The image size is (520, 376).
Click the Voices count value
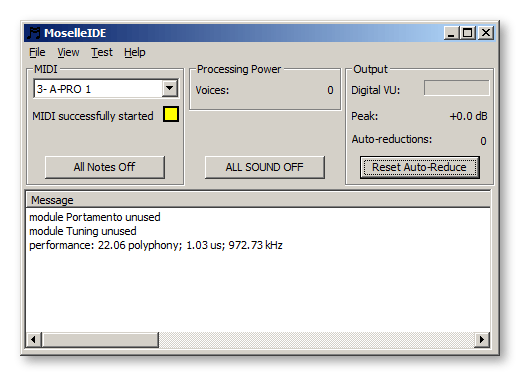click(330, 90)
